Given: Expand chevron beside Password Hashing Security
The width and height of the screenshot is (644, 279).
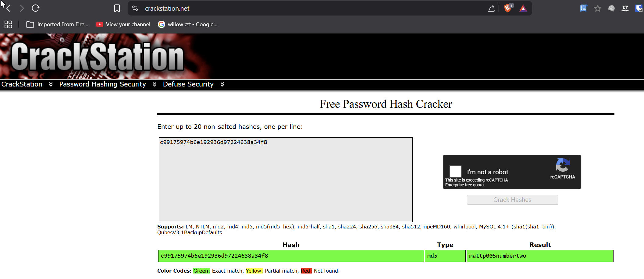Looking at the screenshot, I should click(x=155, y=84).
